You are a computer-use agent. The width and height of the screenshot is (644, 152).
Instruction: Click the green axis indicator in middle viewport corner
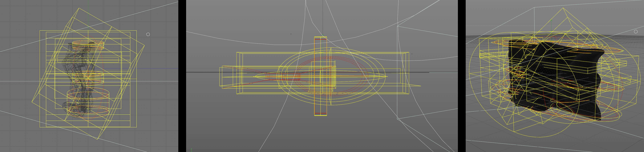(191, 150)
